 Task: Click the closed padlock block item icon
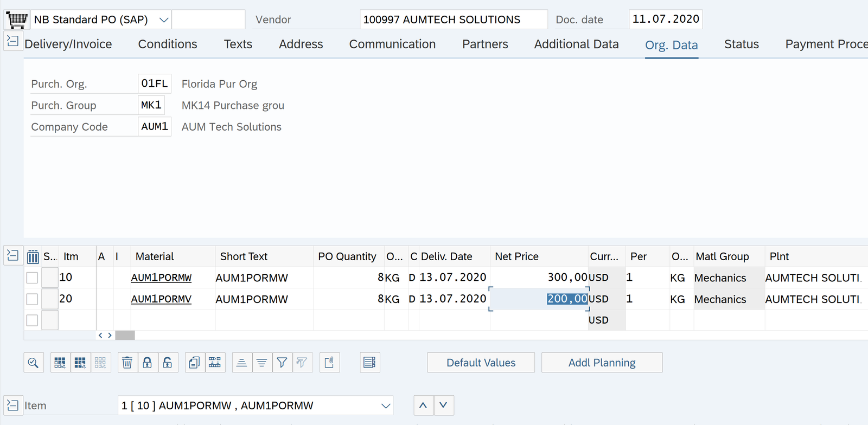(x=147, y=363)
